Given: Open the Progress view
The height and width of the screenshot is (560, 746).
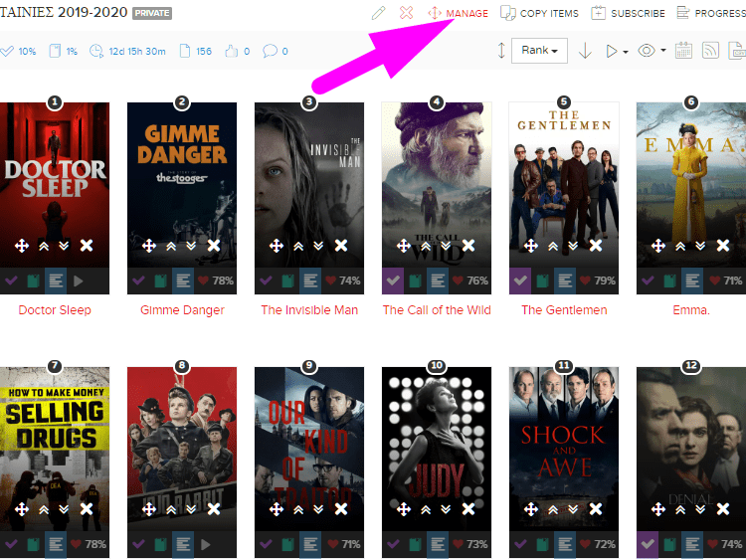Looking at the screenshot, I should click(711, 13).
